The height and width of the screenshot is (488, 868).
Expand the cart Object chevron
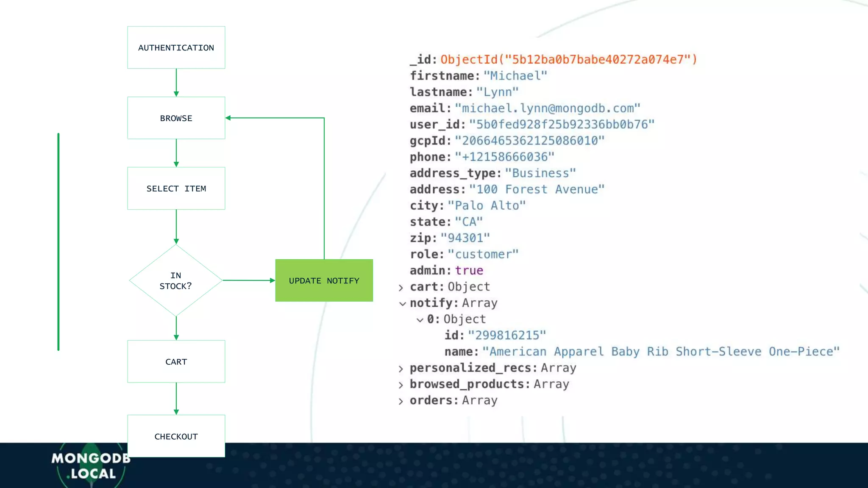pyautogui.click(x=401, y=288)
